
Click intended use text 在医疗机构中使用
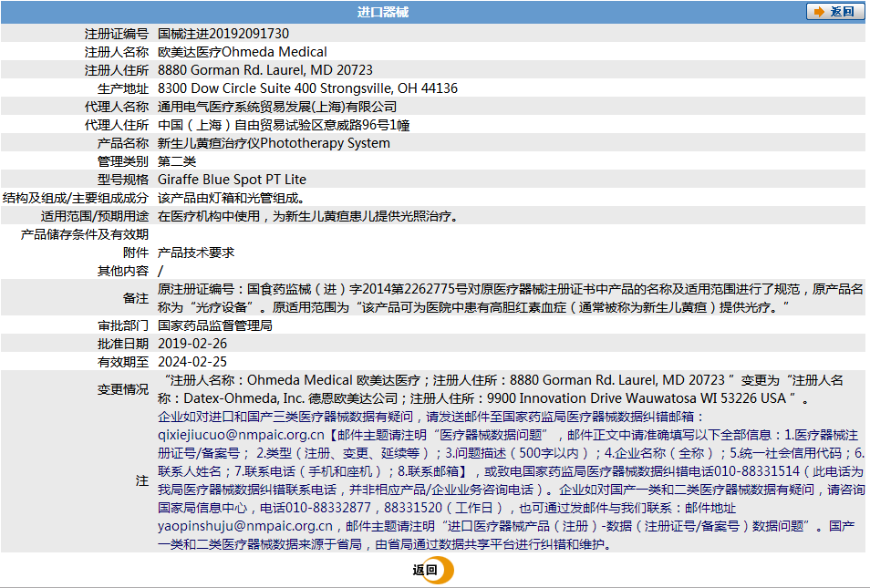[x=209, y=216]
